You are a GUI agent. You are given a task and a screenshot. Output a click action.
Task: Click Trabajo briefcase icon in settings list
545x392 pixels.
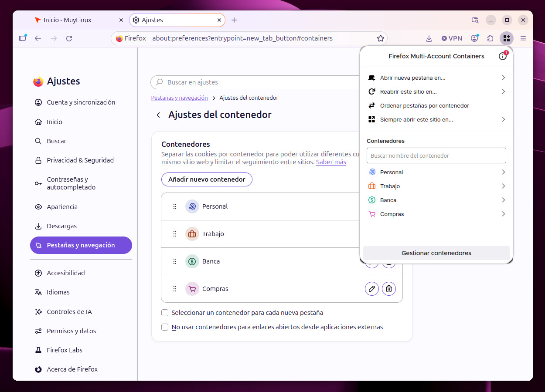(x=192, y=234)
